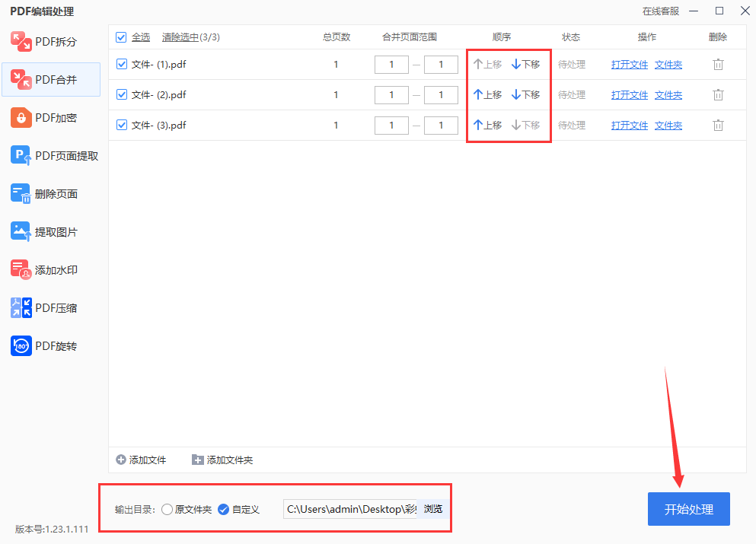This screenshot has width=756, height=544.
Task: Open the PDF拆分 tool icon
Action: tap(21, 41)
